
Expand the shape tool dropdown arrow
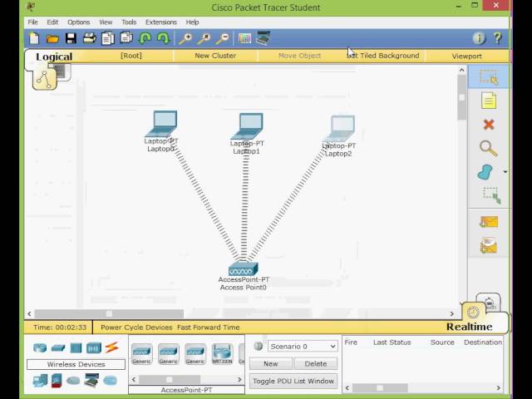click(505, 172)
